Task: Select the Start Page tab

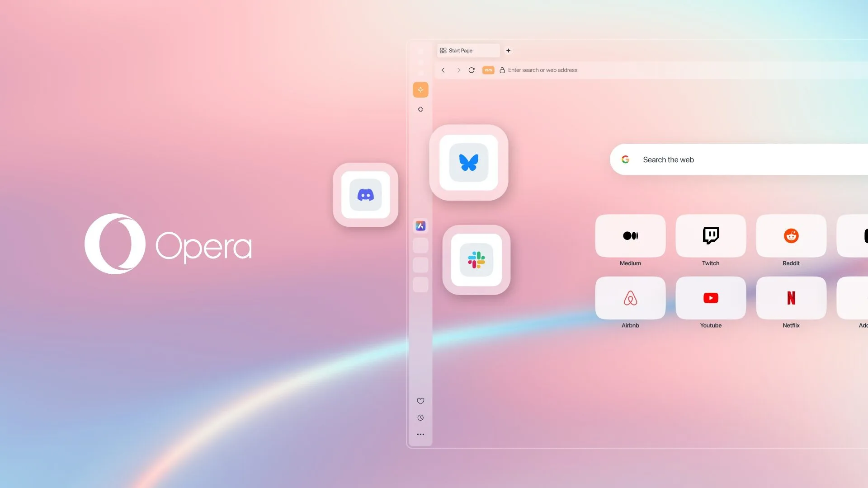Action: [468, 50]
